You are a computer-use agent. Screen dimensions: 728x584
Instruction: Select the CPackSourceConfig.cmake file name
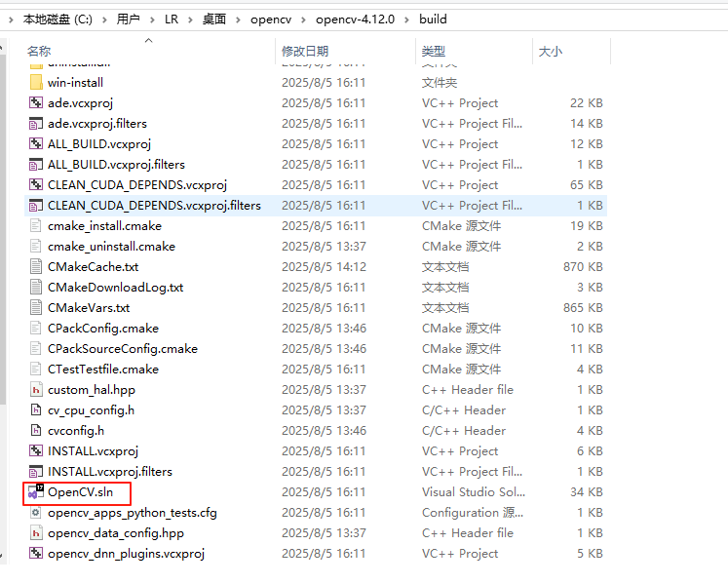123,348
